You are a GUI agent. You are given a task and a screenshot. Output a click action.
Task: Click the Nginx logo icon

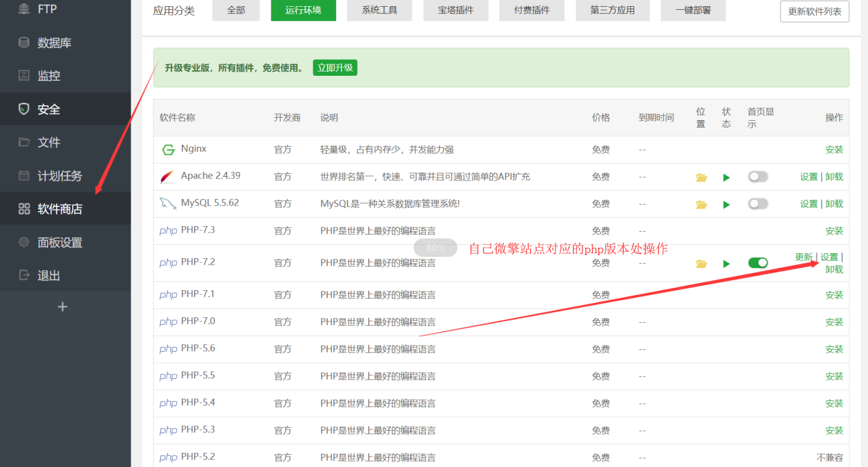pyautogui.click(x=168, y=150)
